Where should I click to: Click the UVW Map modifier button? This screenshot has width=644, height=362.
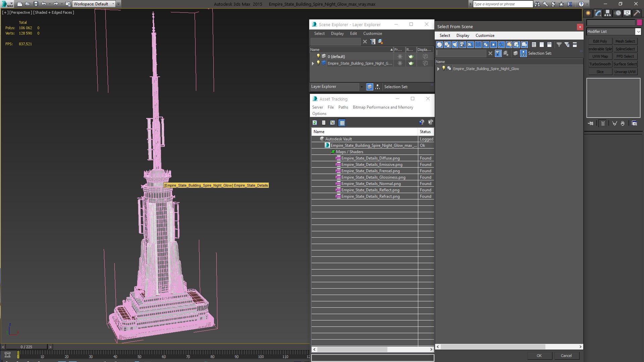(600, 56)
